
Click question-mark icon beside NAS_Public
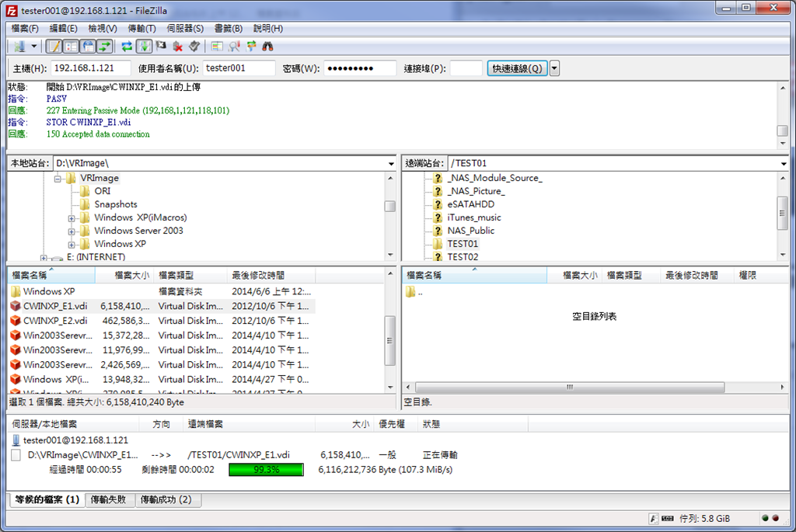click(438, 231)
